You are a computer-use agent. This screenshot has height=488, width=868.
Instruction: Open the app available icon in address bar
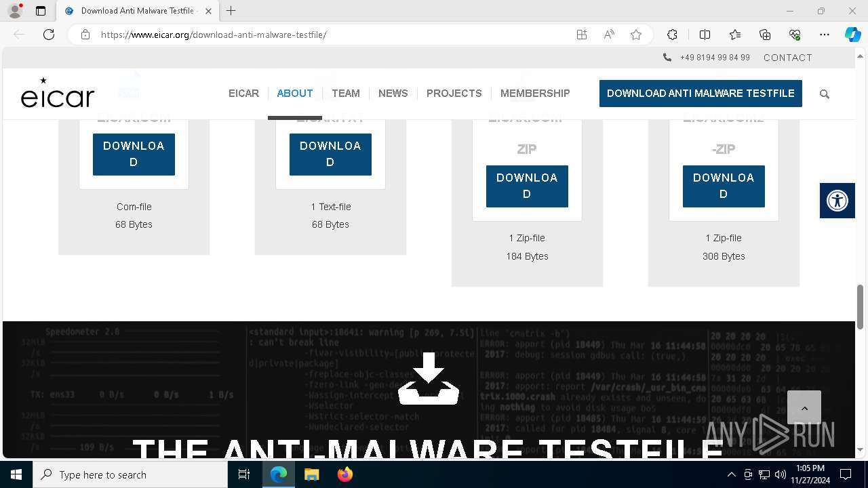[582, 35]
